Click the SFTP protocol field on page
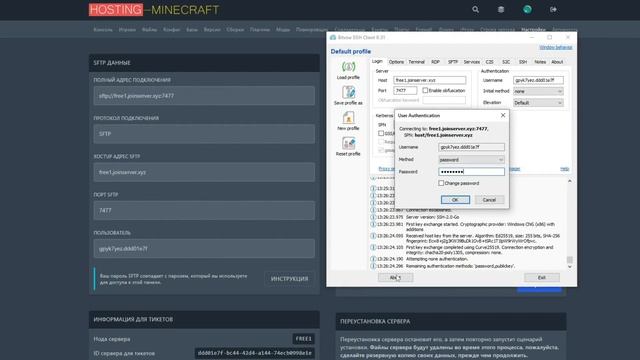Viewport: 640px width, 360px height. tap(204, 134)
